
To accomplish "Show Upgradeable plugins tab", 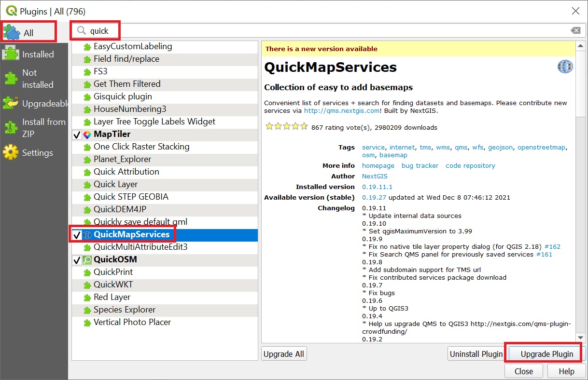I will tap(34, 103).
